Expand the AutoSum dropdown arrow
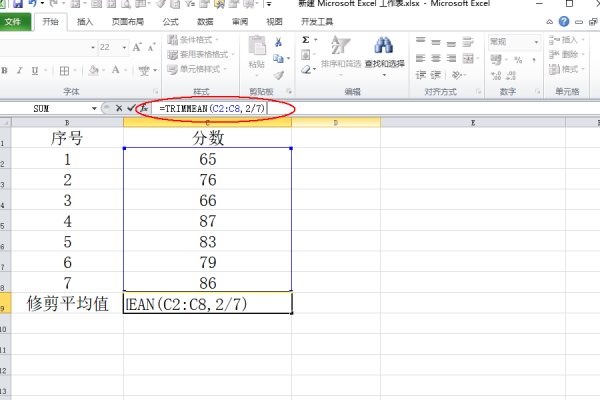This screenshot has width=600, height=400. (x=316, y=40)
